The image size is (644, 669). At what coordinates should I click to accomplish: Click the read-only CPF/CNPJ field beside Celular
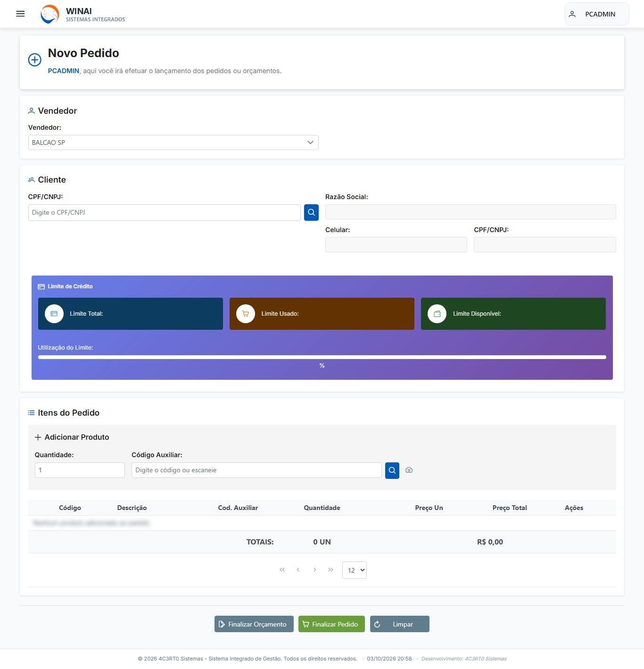[545, 245]
